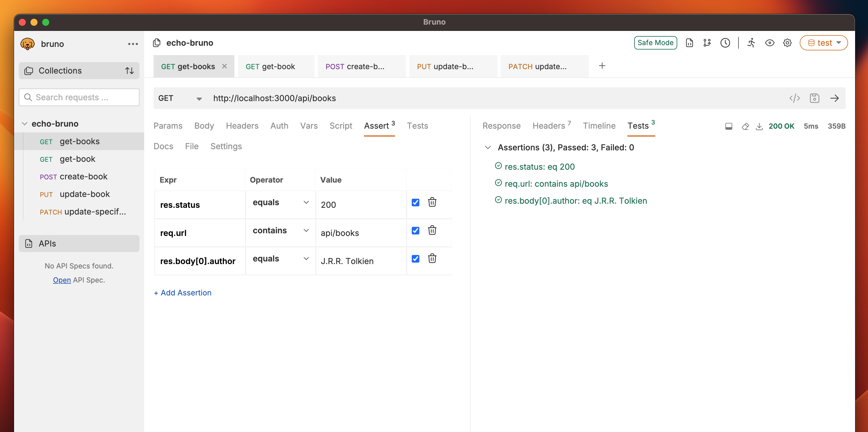This screenshot has height=432, width=868.
Task: Open the Runner with the running person icon
Action: click(751, 43)
